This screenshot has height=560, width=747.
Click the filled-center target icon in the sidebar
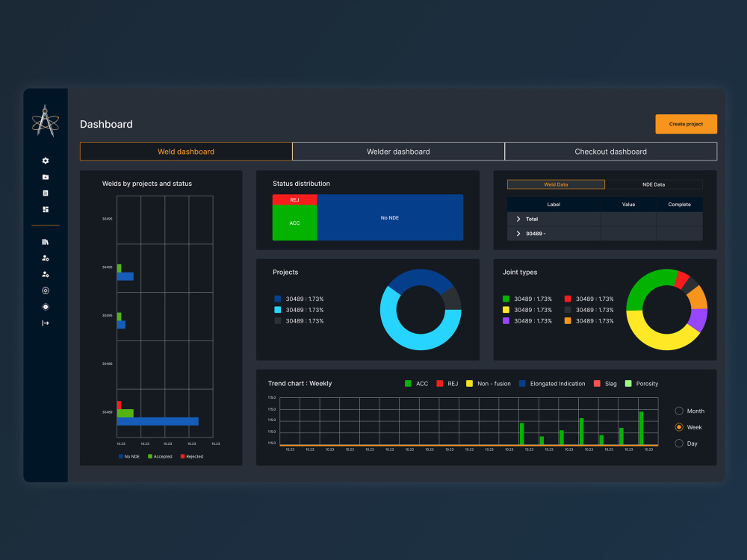(46, 307)
